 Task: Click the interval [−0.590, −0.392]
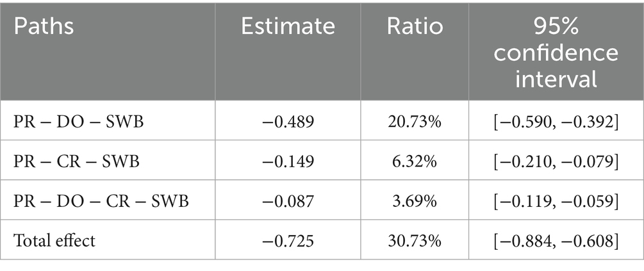coord(556,122)
